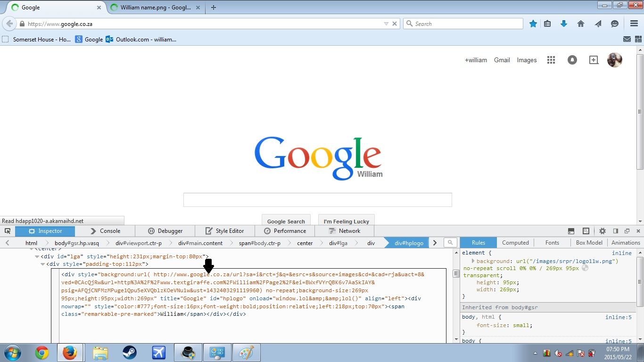Open the Network tab
The height and width of the screenshot is (362, 644).
click(x=344, y=231)
